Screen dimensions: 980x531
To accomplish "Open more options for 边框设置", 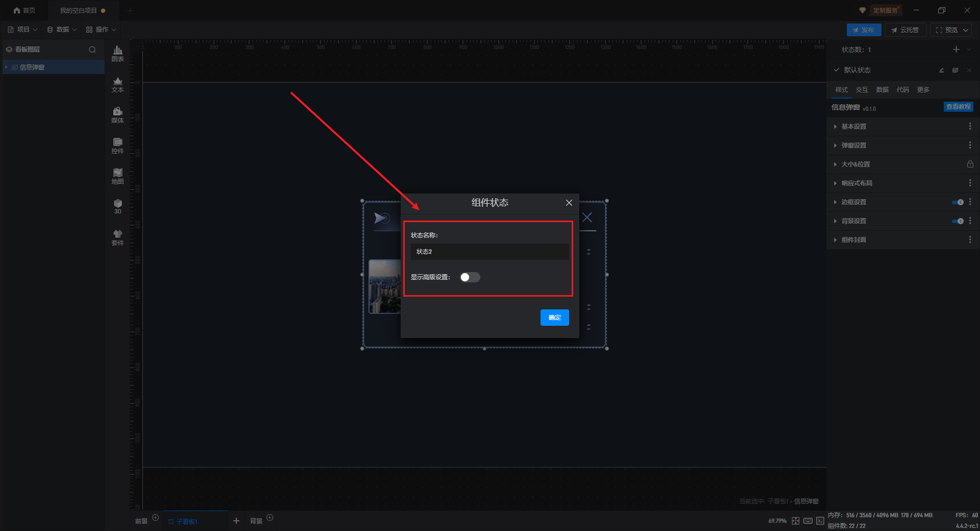I will (970, 202).
